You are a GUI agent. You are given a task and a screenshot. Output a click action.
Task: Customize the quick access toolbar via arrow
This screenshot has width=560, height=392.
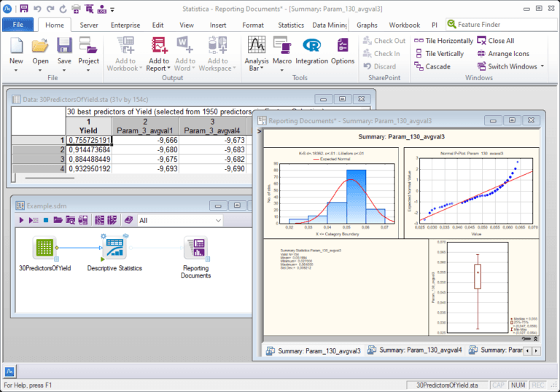(112, 9)
